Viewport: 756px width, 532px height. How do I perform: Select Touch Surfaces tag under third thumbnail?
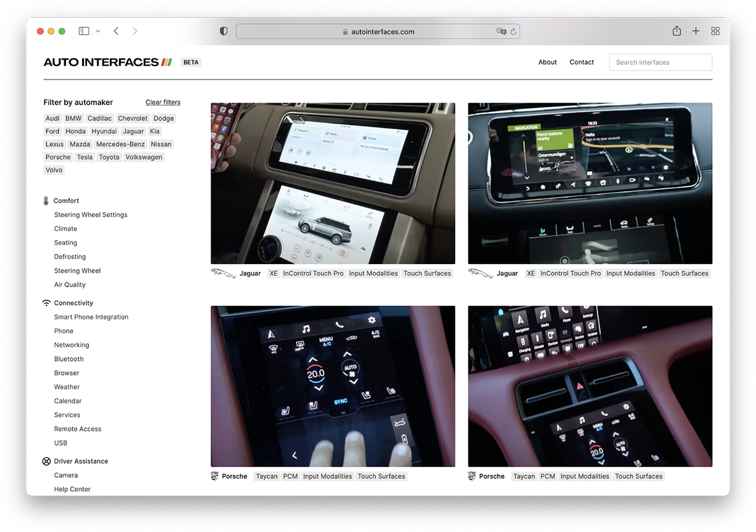click(381, 477)
